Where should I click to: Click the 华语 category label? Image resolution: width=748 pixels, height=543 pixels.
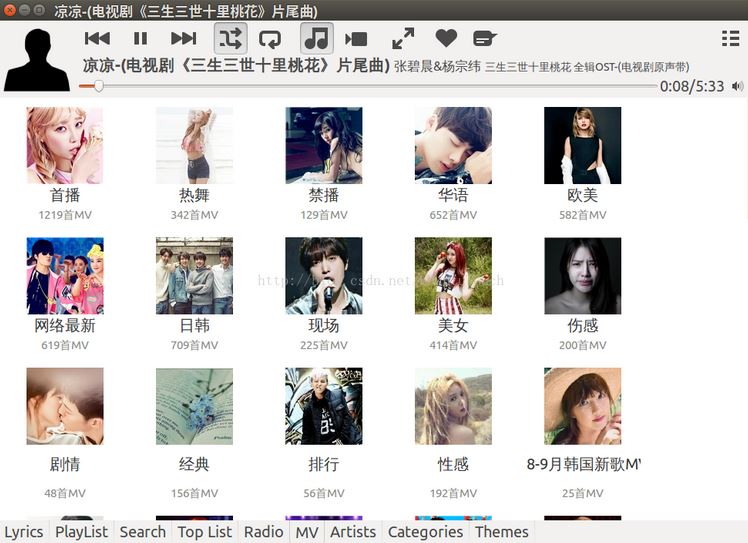pos(453,195)
